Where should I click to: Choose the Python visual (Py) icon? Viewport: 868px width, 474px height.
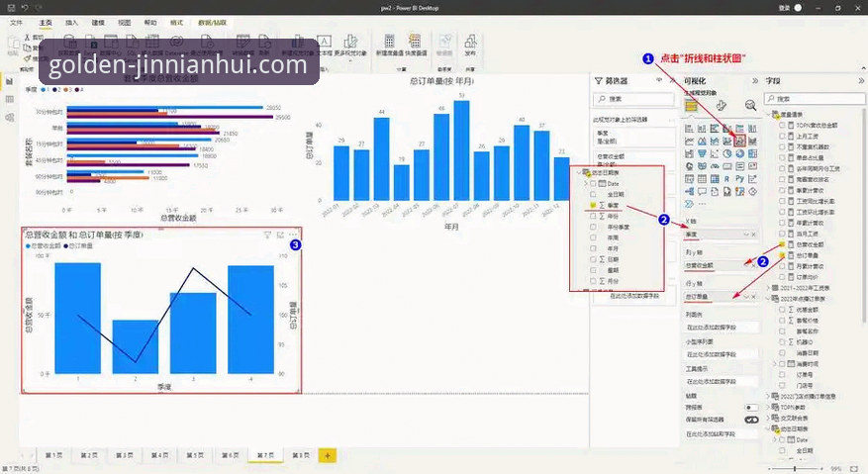click(x=739, y=179)
